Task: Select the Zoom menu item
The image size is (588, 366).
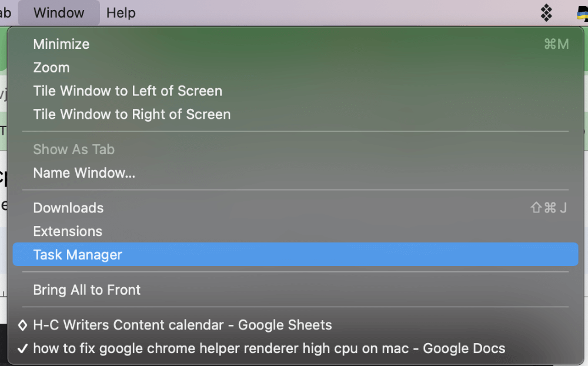Action: 51,68
